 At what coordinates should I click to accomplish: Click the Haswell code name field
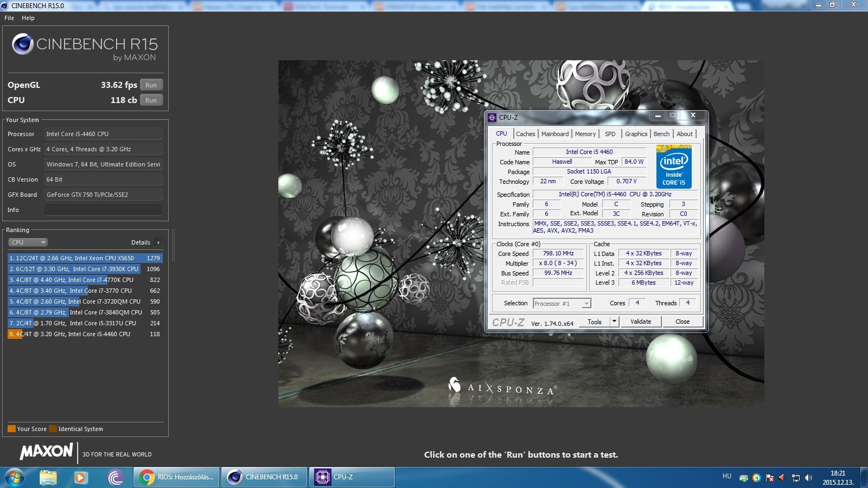point(562,162)
